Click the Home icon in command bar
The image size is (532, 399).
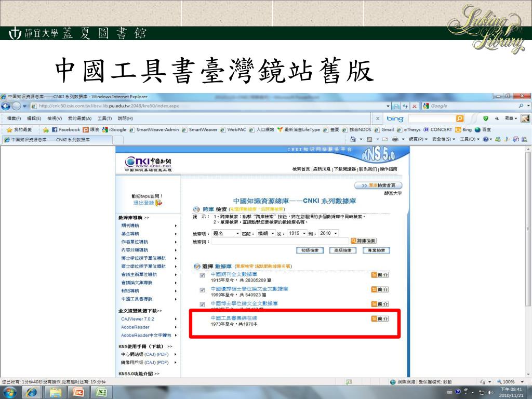tap(353, 139)
